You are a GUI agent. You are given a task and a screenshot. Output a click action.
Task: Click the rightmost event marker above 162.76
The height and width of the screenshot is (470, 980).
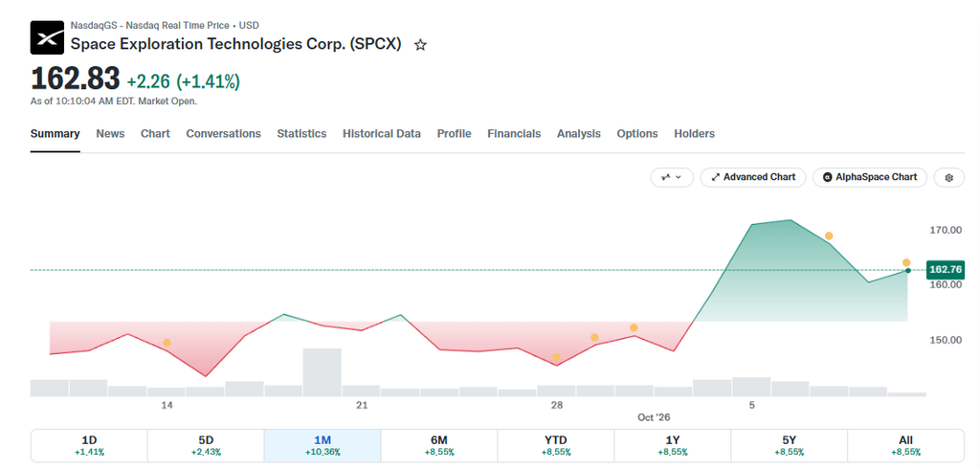click(906, 262)
